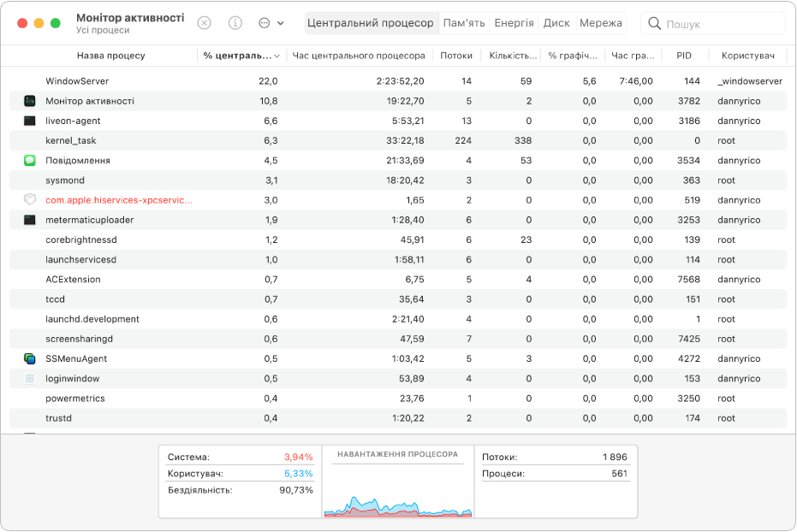Select the screensharingd process row
The height and width of the screenshot is (532, 797).
pos(398,339)
